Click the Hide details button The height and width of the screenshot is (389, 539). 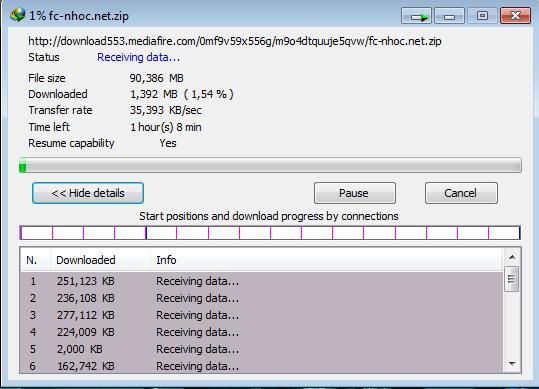click(88, 193)
